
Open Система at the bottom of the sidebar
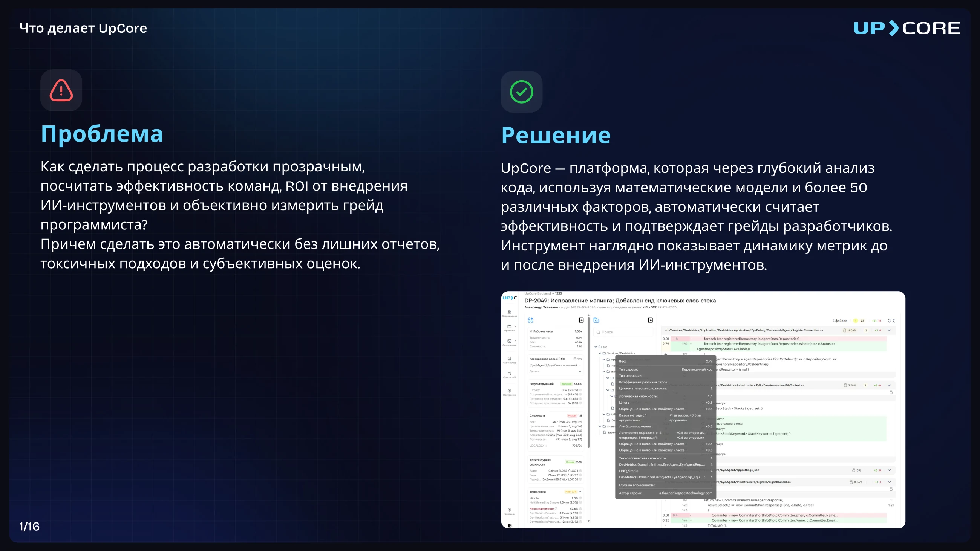509,511
